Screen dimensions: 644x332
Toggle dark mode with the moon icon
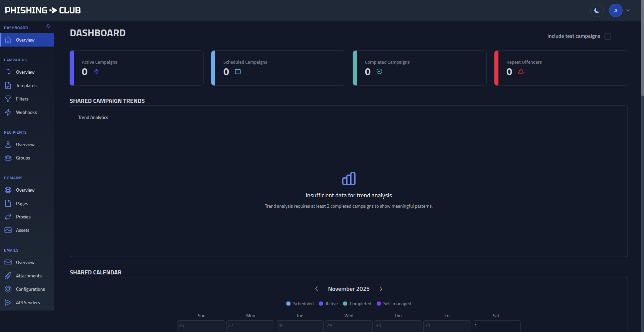[597, 10]
